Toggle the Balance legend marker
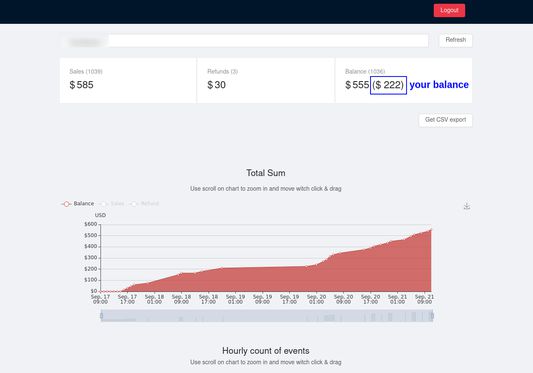This screenshot has height=373, width=533. (66, 204)
